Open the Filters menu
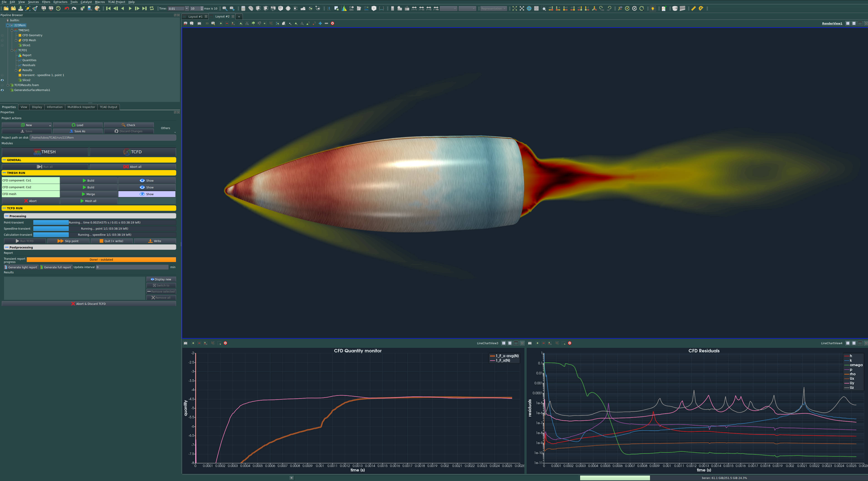868x481 pixels. pyautogui.click(x=46, y=2)
